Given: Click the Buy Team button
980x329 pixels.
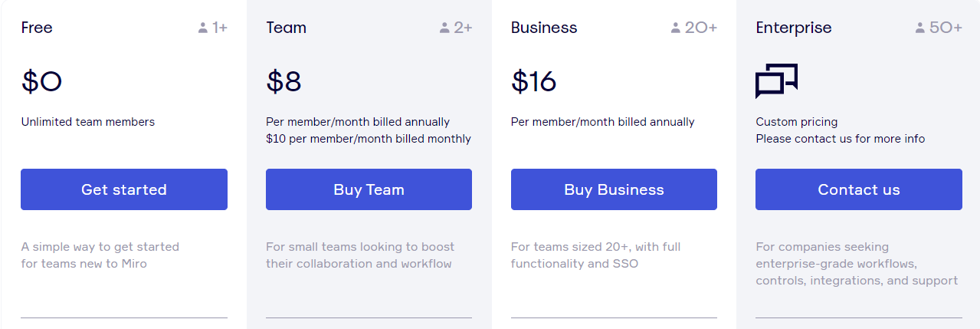Looking at the screenshot, I should tap(369, 189).
